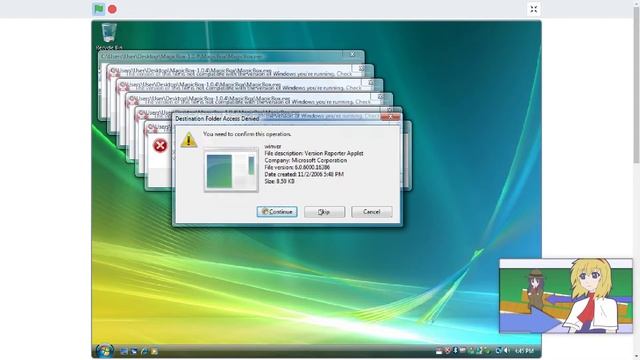Click the Switch Between Windows quick launch icon
The height and width of the screenshot is (360, 640).
(x=134, y=351)
